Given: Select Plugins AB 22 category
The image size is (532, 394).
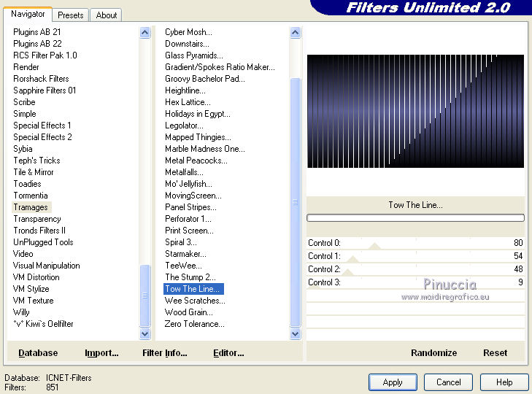Looking at the screenshot, I should click(37, 44).
